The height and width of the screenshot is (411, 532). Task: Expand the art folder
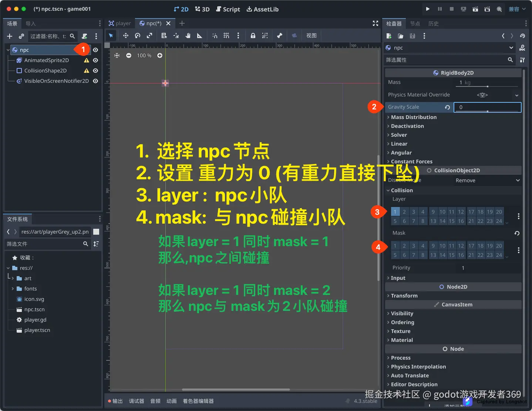point(13,278)
